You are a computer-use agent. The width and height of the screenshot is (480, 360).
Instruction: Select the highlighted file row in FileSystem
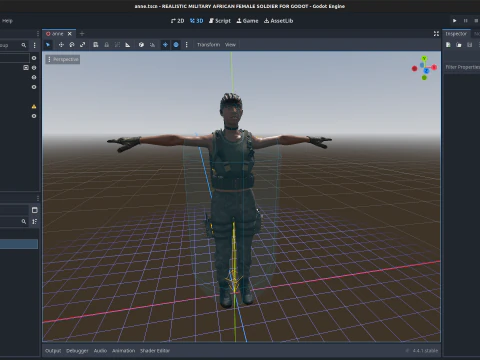pos(19,244)
